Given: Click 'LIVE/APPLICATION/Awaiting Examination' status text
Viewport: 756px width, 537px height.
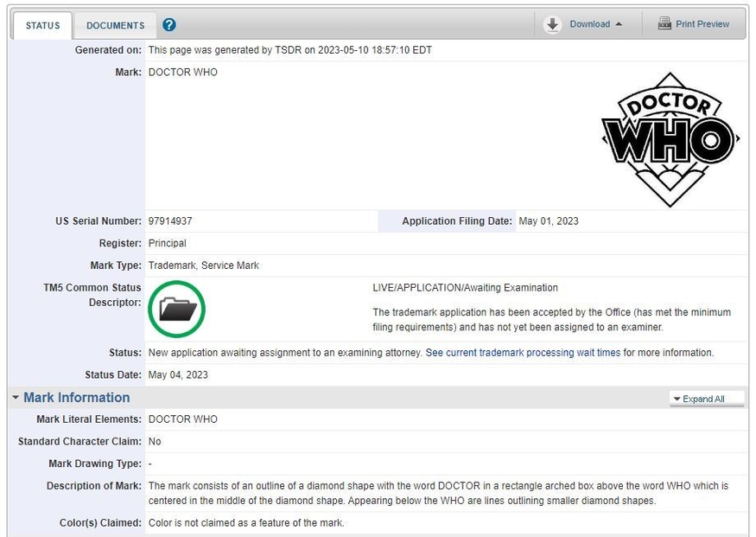Looking at the screenshot, I should pyautogui.click(x=465, y=288).
